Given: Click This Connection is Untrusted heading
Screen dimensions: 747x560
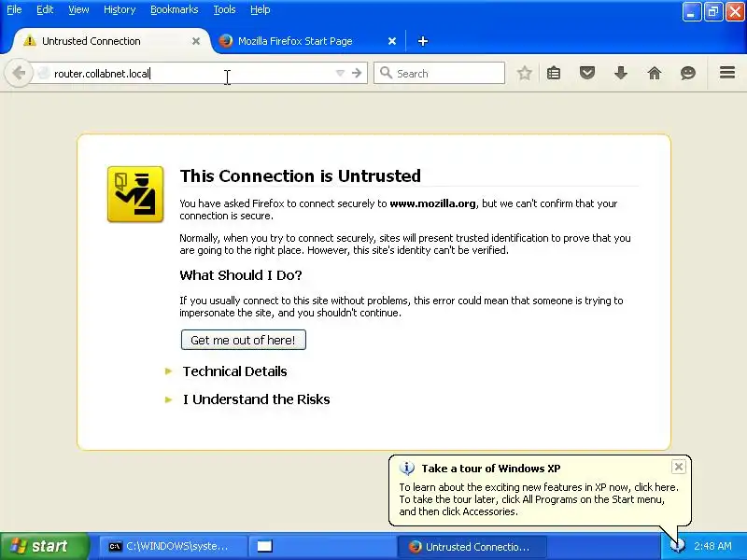Looking at the screenshot, I should pyautogui.click(x=300, y=175).
